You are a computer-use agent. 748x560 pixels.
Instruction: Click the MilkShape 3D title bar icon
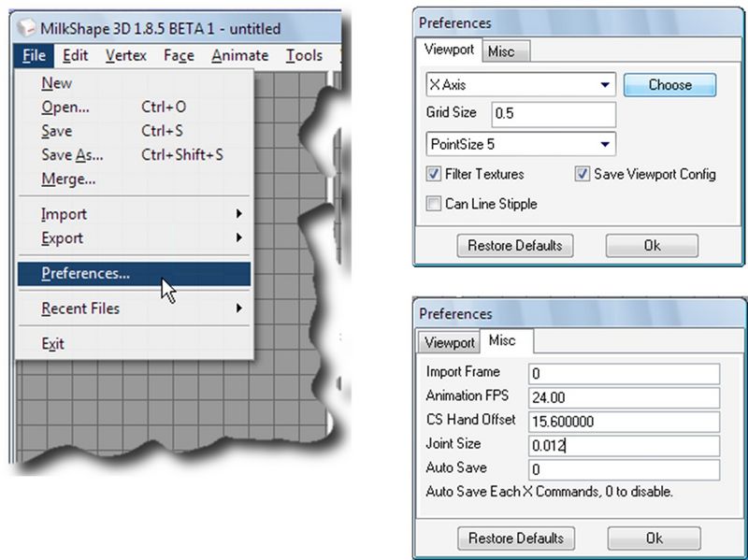click(30, 29)
